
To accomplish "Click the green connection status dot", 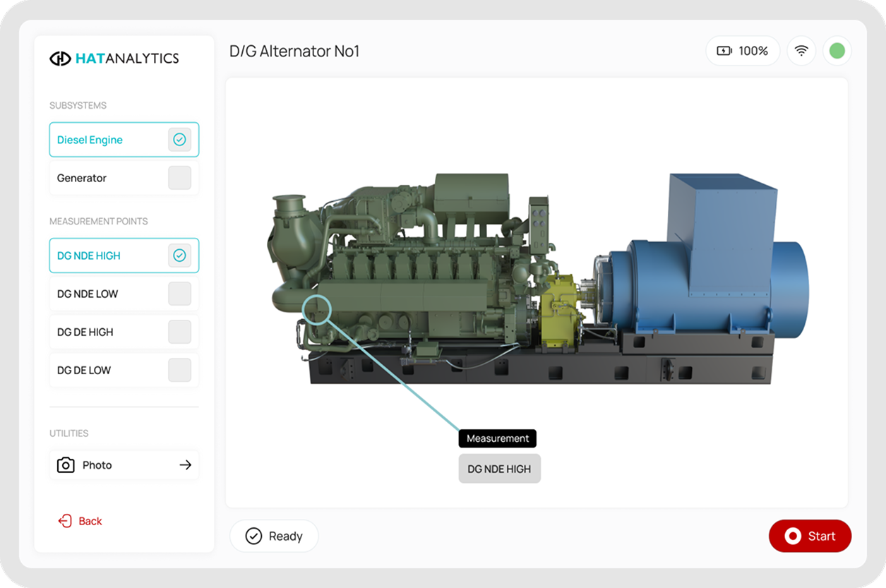I will [x=837, y=51].
